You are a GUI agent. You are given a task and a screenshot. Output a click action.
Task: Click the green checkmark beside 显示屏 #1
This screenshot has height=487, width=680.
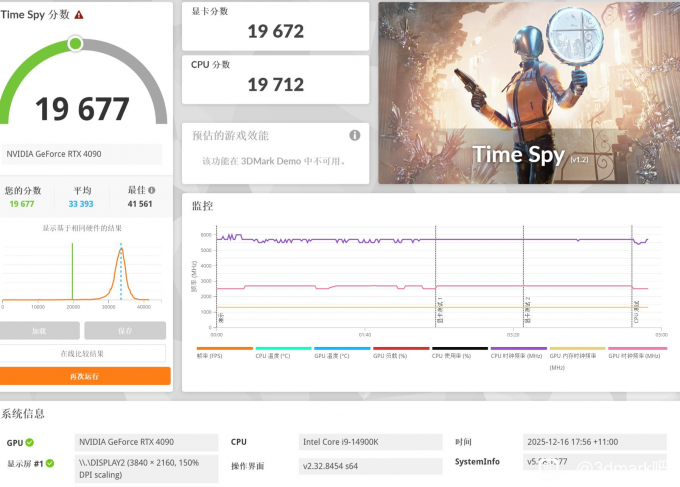pyautogui.click(x=50, y=463)
